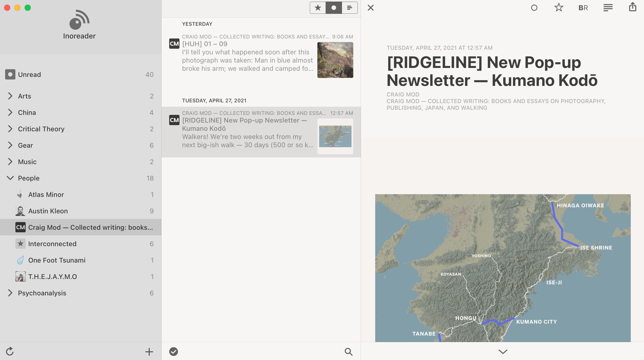Open the Interconnected feed

pos(80,244)
